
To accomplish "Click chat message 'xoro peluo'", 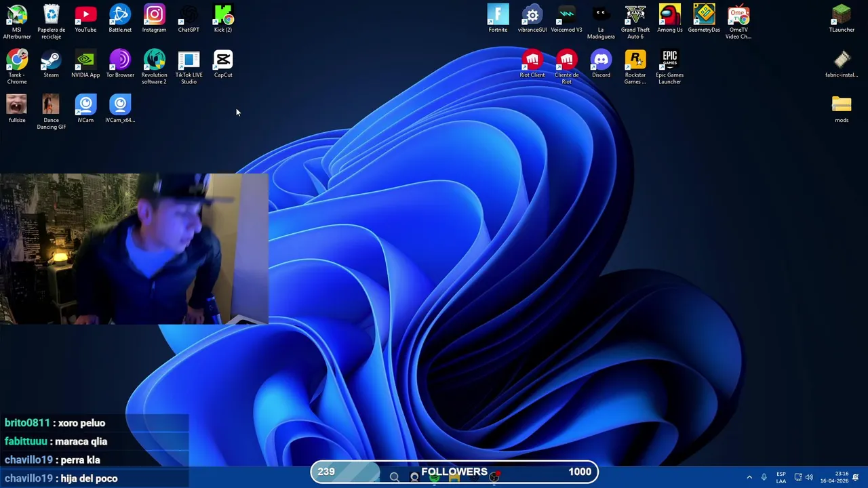I will click(81, 423).
